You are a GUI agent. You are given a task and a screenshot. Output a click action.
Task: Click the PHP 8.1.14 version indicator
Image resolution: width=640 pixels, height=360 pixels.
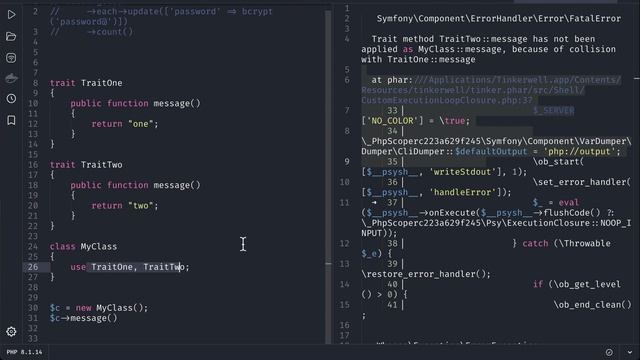click(24, 352)
